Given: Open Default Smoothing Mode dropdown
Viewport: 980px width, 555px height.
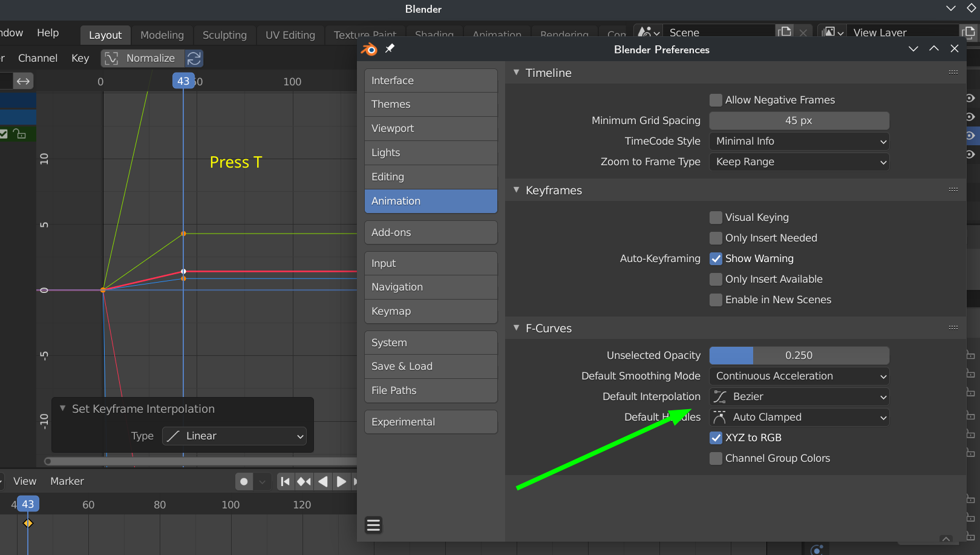Looking at the screenshot, I should pyautogui.click(x=799, y=376).
